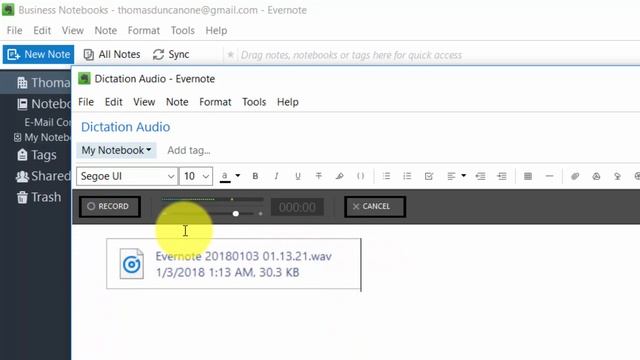This screenshot has height=360, width=640.
Task: Insert a checkbox item
Action: pos(429,176)
